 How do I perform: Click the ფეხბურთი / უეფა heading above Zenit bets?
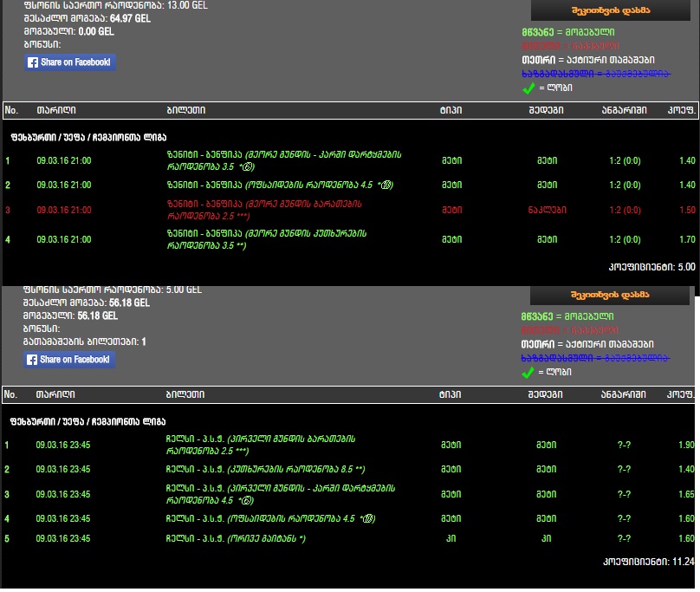click(88, 138)
